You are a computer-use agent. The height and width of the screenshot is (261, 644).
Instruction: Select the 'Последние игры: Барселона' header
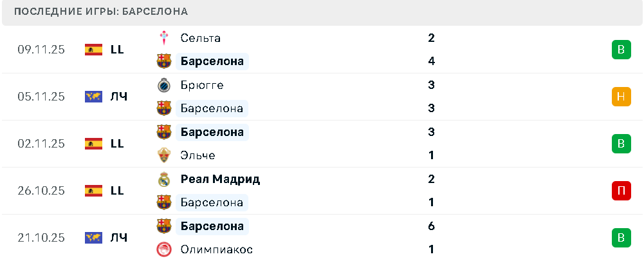point(101,12)
